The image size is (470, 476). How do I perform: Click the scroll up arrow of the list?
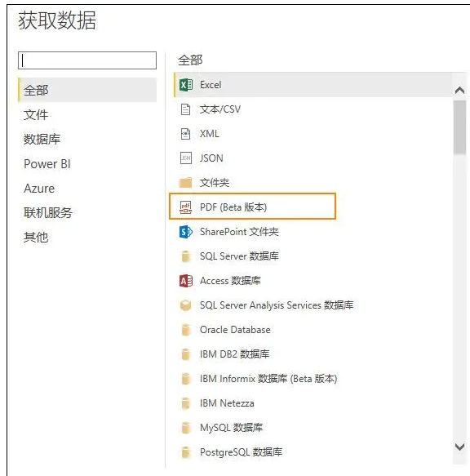[x=459, y=90]
